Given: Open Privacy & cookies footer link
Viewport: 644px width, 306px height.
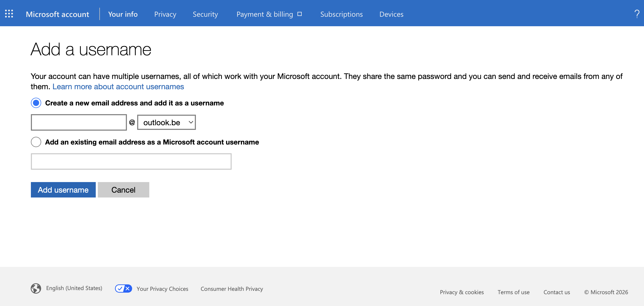Looking at the screenshot, I should pyautogui.click(x=462, y=292).
